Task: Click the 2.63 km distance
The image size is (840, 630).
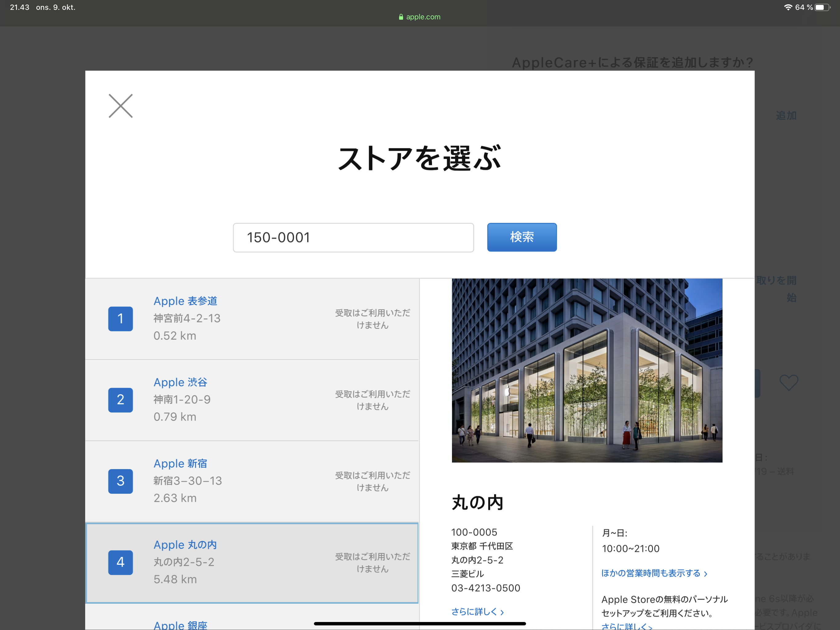Action: point(175,498)
